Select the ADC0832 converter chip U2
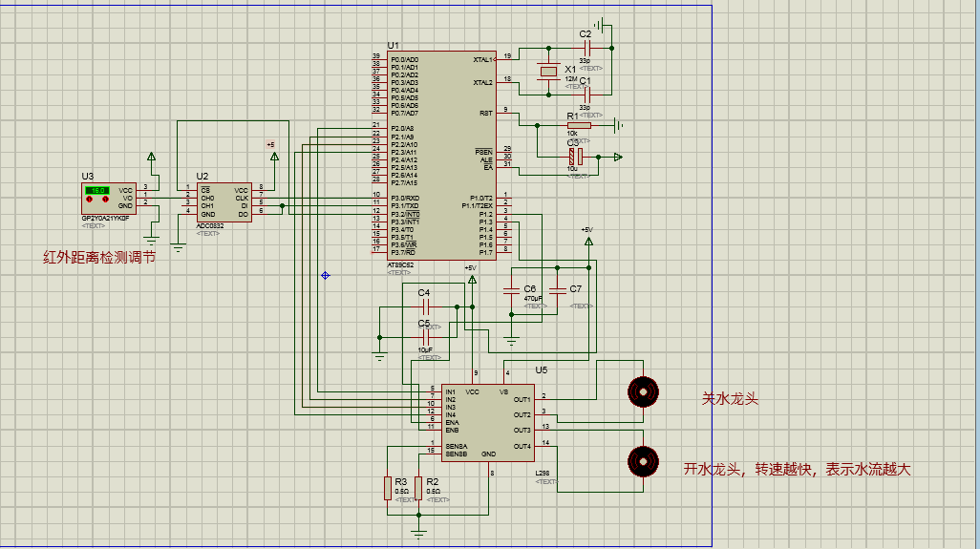The width and height of the screenshot is (980, 549). [x=224, y=202]
